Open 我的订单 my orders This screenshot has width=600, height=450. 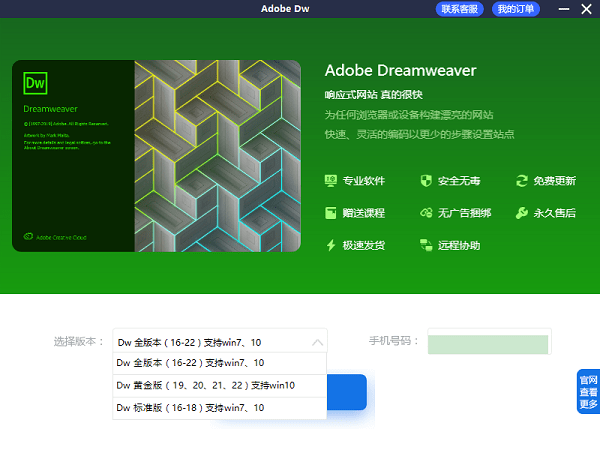click(x=516, y=9)
